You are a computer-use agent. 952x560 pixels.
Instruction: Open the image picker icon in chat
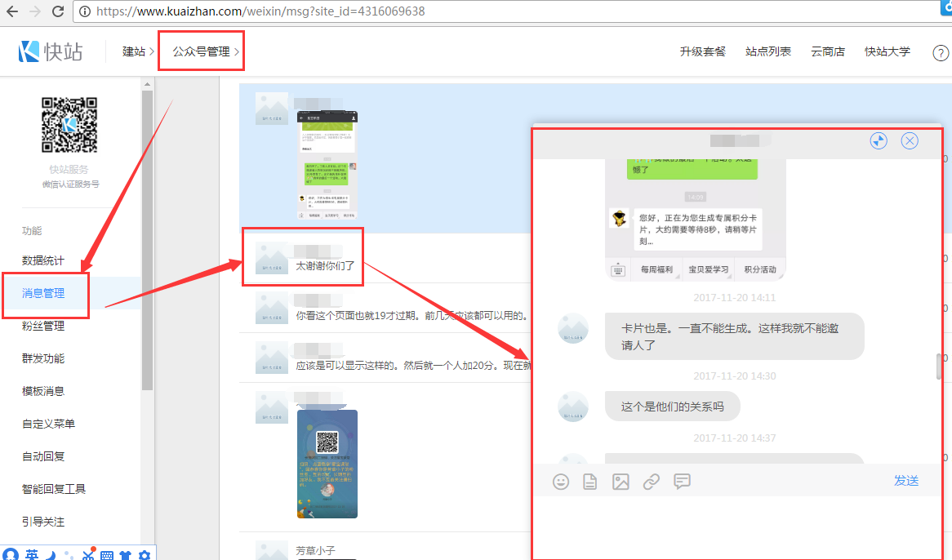click(x=621, y=482)
